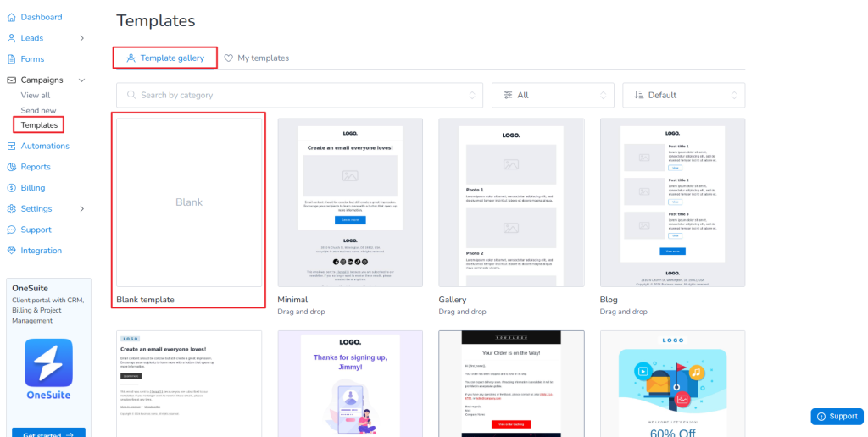Open Reports page
The image size is (868, 437).
[36, 167]
